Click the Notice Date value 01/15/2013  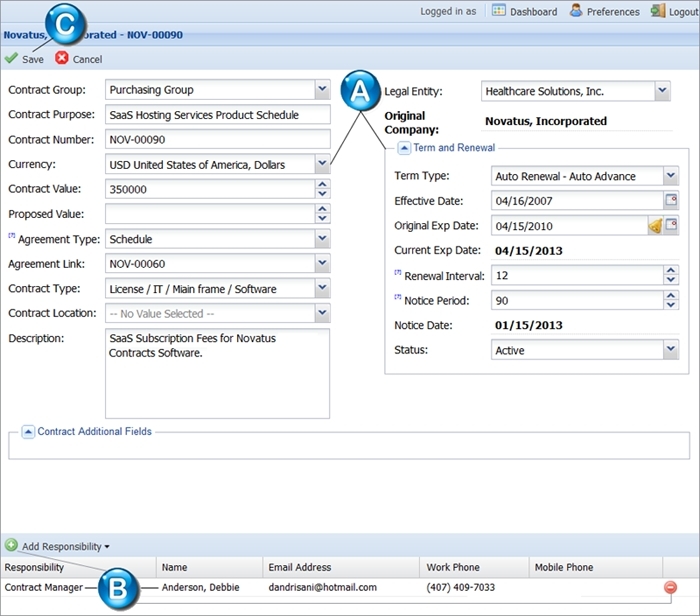(529, 325)
